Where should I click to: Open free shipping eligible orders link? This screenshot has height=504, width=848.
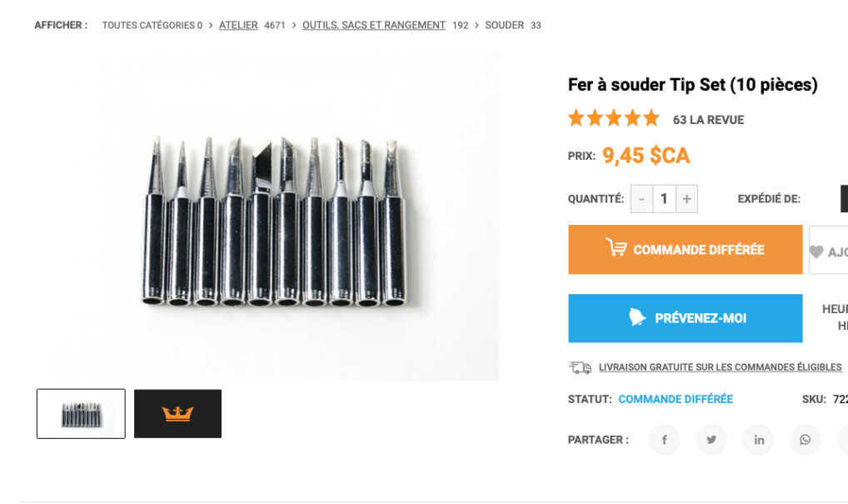point(720,367)
